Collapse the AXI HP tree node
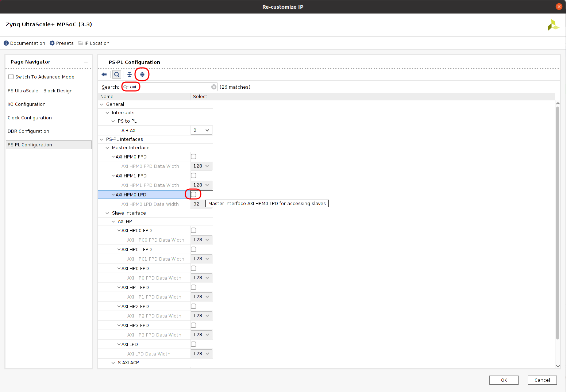Image resolution: width=566 pixels, height=392 pixels. [113, 222]
